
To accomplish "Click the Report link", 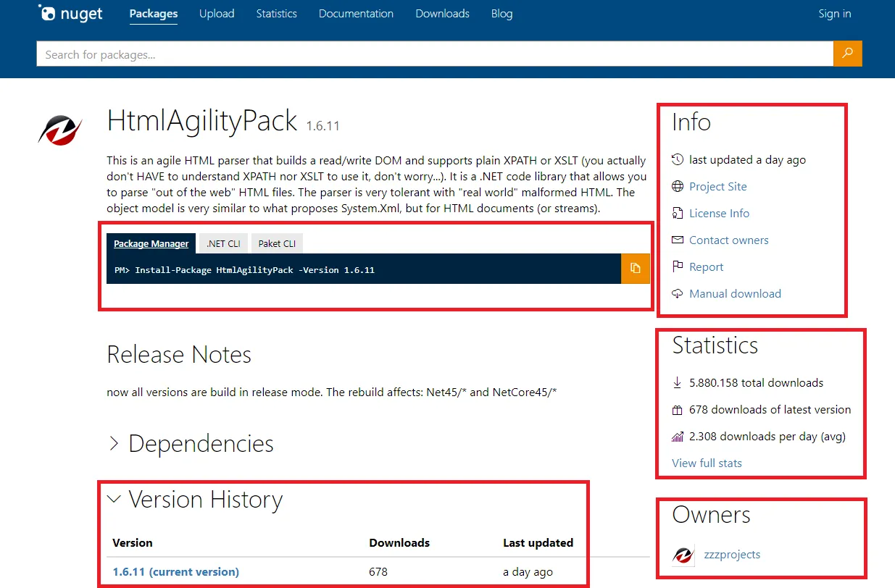I will pyautogui.click(x=706, y=266).
